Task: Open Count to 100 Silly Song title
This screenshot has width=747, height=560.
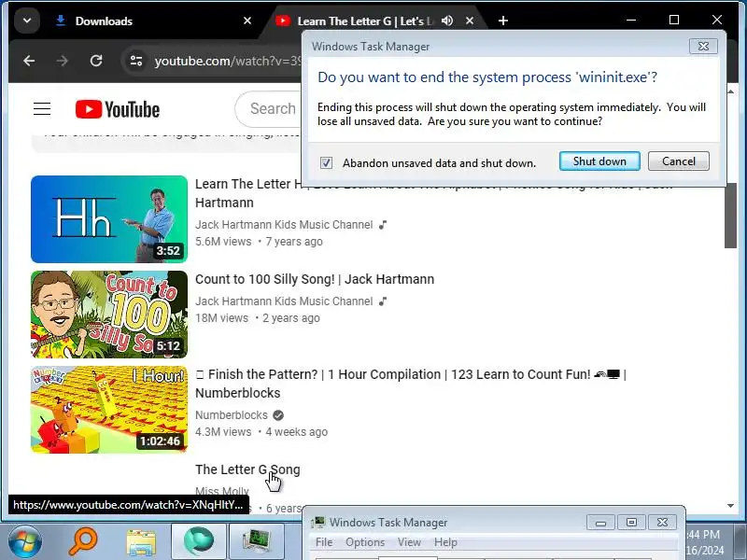Action: click(x=315, y=279)
